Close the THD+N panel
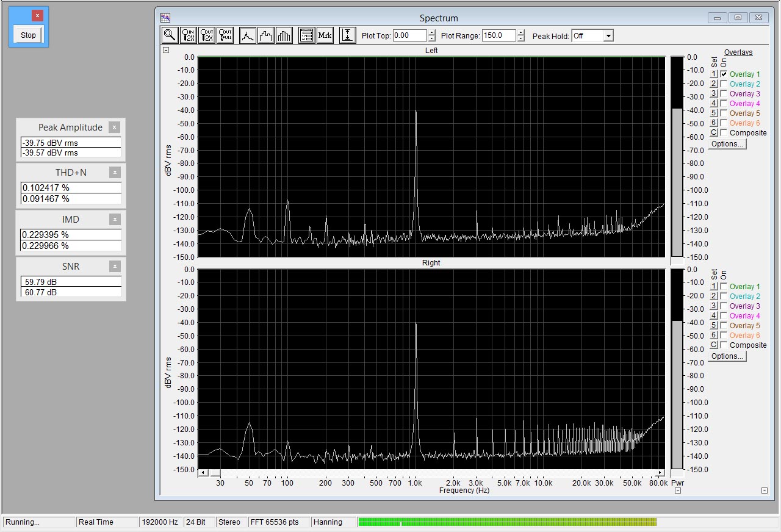The image size is (781, 532). (x=114, y=173)
